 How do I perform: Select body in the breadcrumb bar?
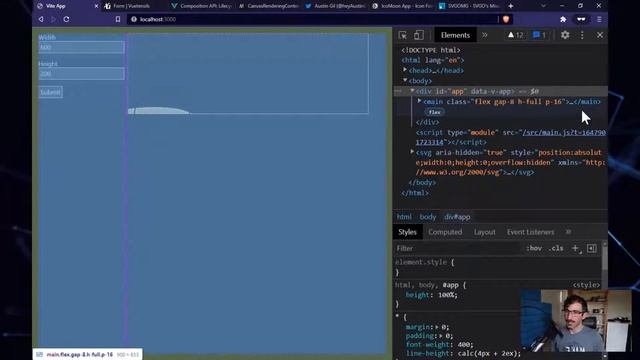tap(428, 217)
